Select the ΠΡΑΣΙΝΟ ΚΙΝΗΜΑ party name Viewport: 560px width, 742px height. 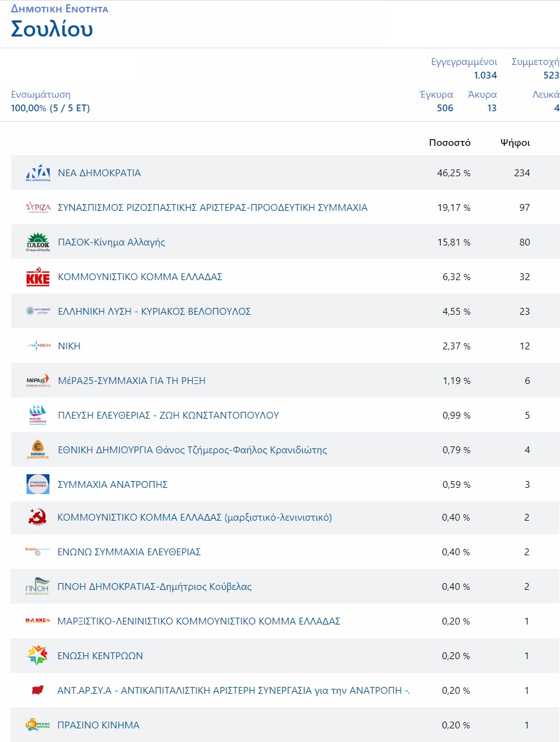[98, 725]
